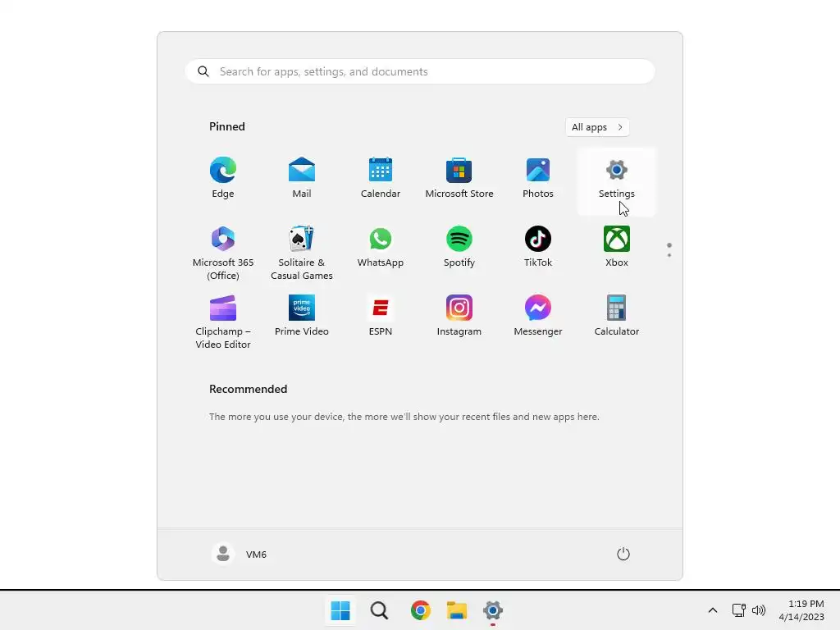Go to the next pinned apps page dot
This screenshot has width=840, height=630.
pyautogui.click(x=669, y=255)
